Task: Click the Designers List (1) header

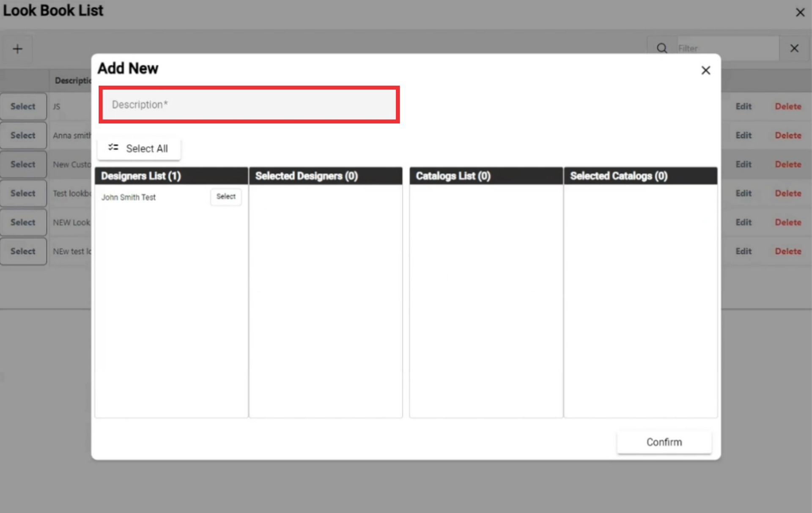Action: click(x=171, y=176)
